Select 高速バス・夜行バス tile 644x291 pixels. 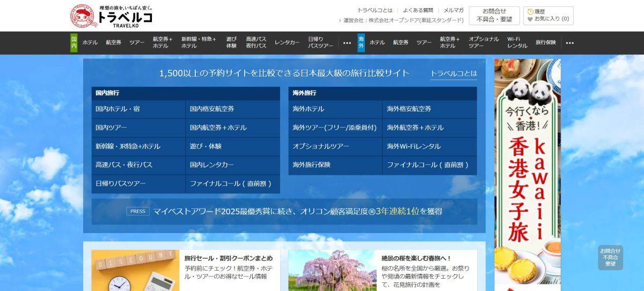[138, 165]
